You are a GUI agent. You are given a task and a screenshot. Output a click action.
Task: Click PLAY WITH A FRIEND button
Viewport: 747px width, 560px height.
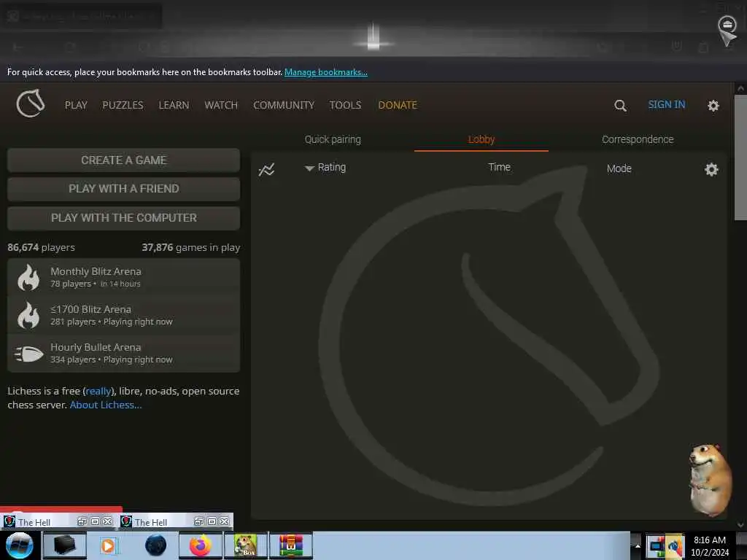(123, 189)
